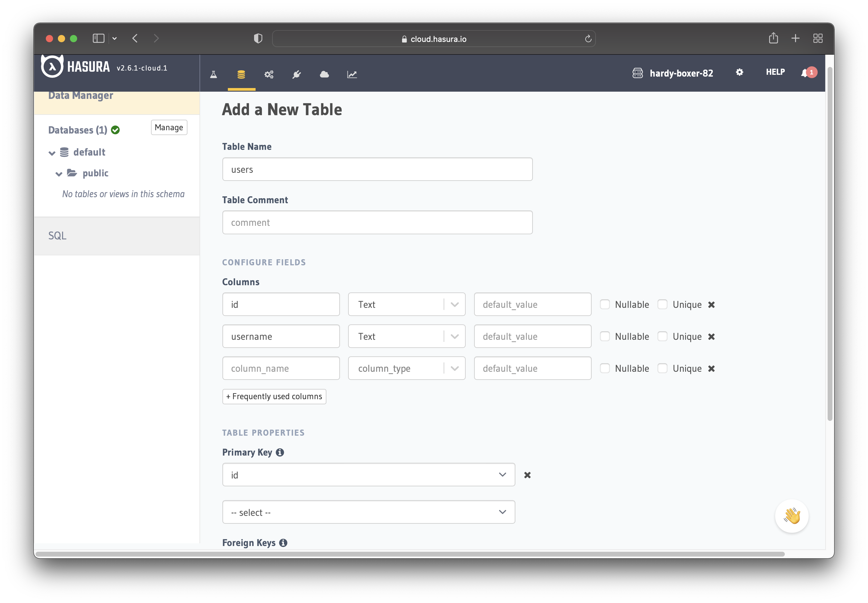Open the API explorer (flask icon)
Image resolution: width=868 pixels, height=603 pixels.
(213, 74)
